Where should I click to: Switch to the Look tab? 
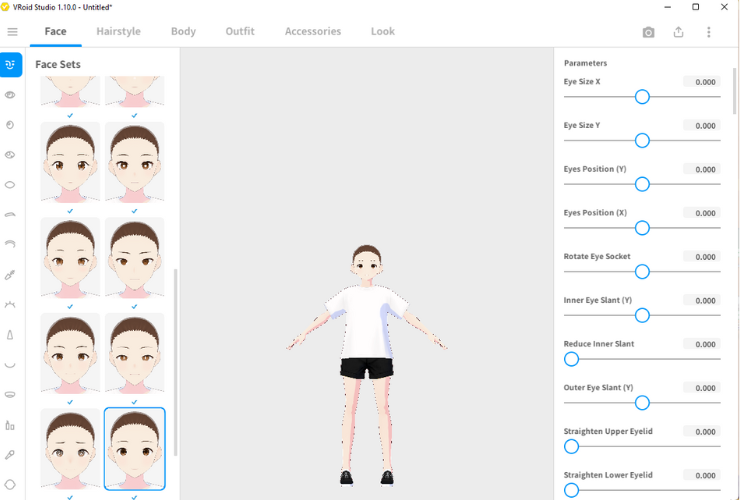[x=383, y=31]
